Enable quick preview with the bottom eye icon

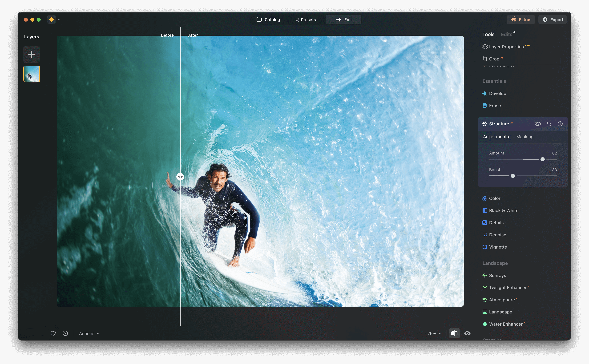(467, 333)
